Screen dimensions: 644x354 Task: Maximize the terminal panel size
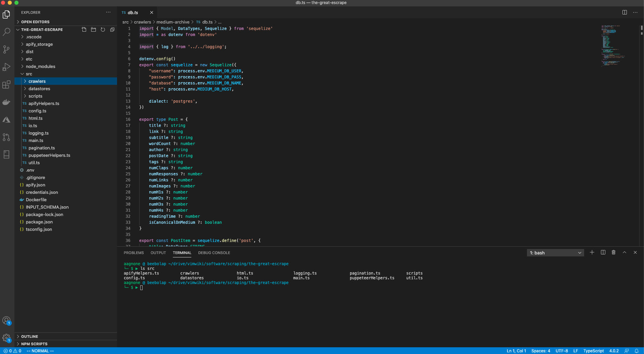[x=624, y=252]
